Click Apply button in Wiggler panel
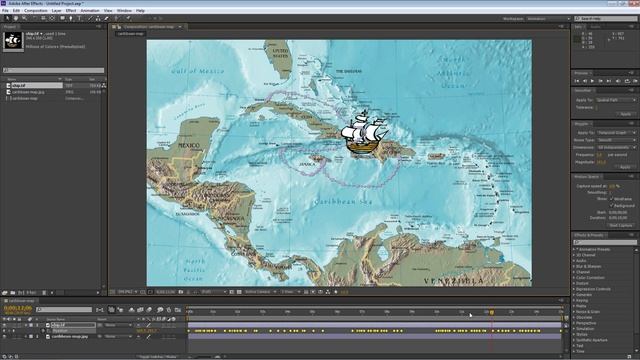 pyautogui.click(x=625, y=167)
